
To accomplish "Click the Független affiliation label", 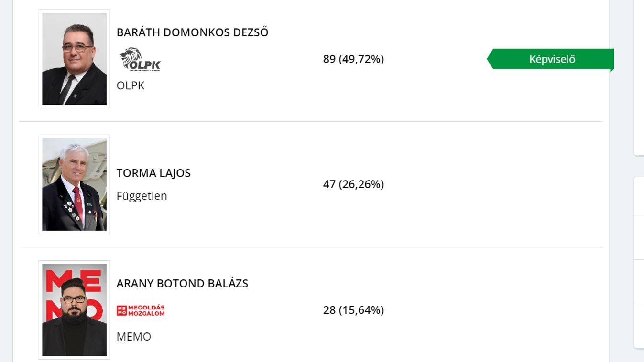I will pyautogui.click(x=142, y=196).
